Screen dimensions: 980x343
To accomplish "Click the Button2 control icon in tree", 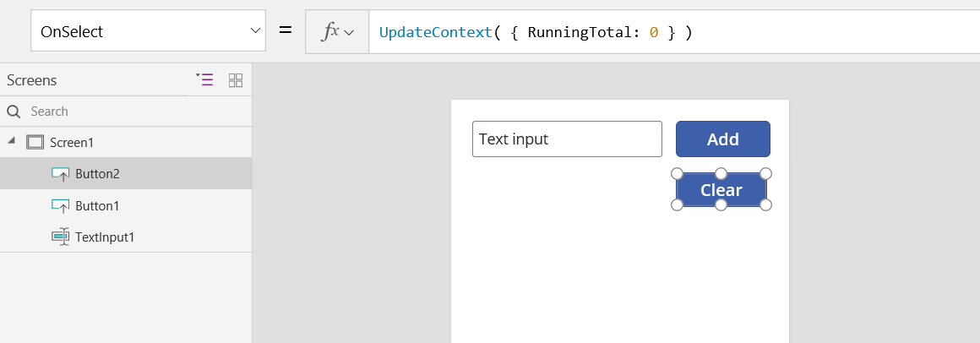I will click(x=60, y=174).
